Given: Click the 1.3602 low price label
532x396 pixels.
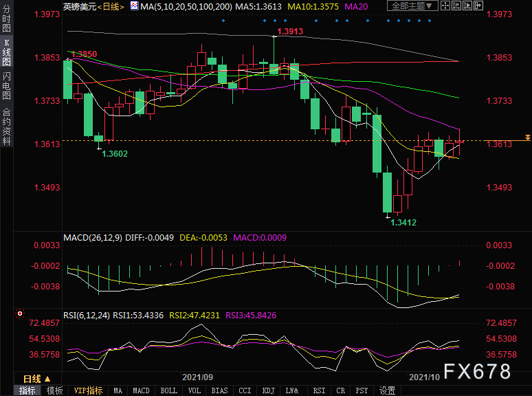Looking at the screenshot, I should click(x=115, y=154).
